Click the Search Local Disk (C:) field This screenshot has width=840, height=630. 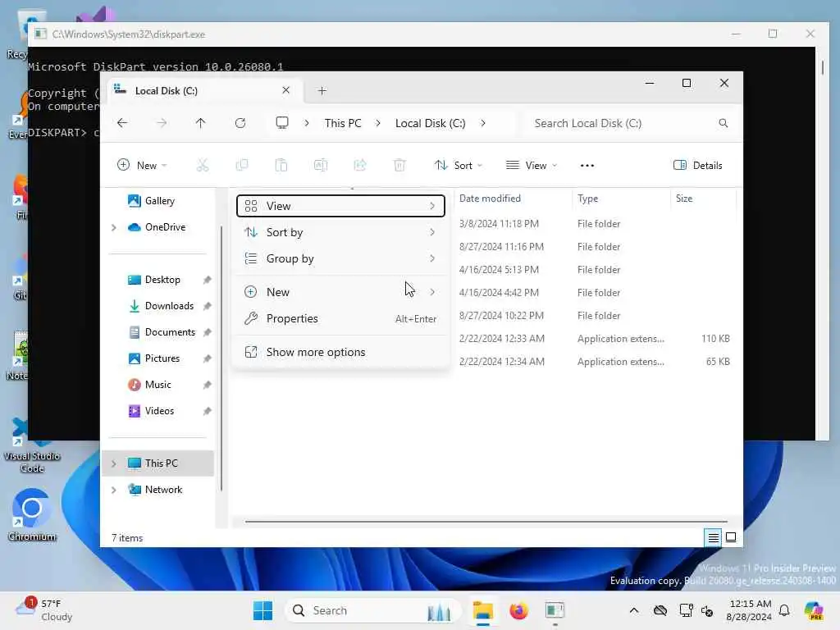629,123
